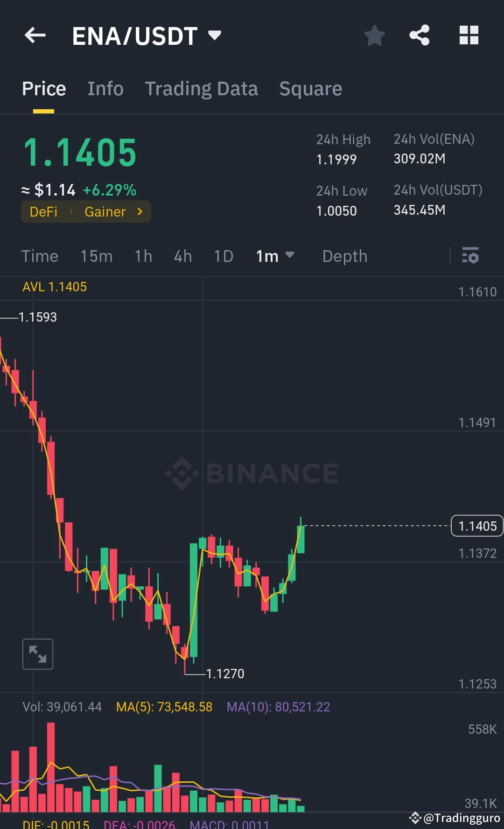Expand the 1m interval dropdown
Screen dimensions: 504x829
pyautogui.click(x=291, y=256)
